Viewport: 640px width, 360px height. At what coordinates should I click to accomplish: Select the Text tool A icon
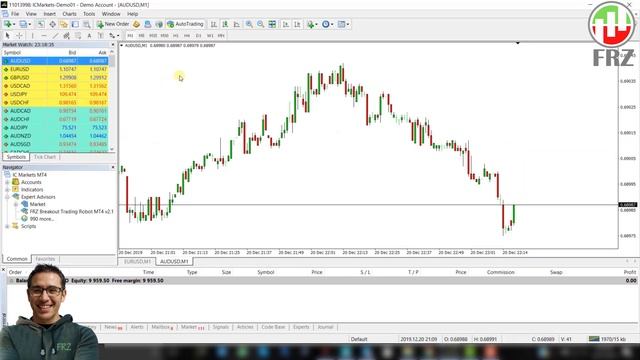click(89, 36)
